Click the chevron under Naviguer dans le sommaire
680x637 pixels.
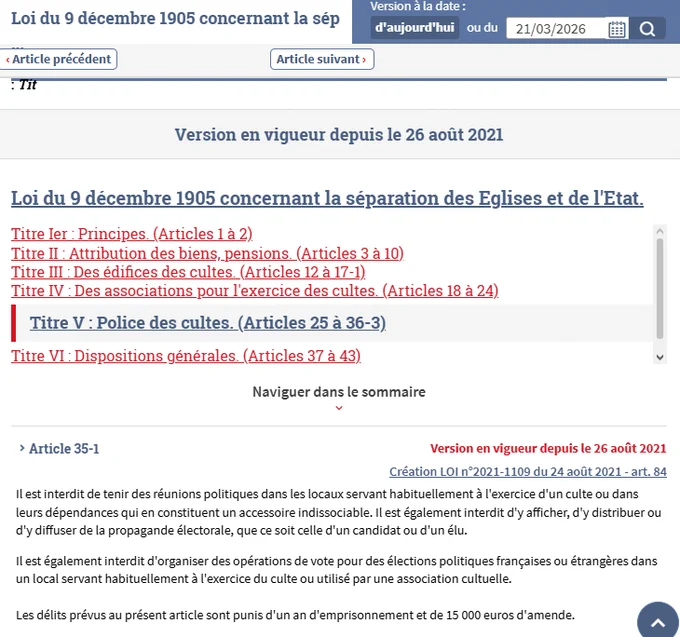(x=339, y=408)
